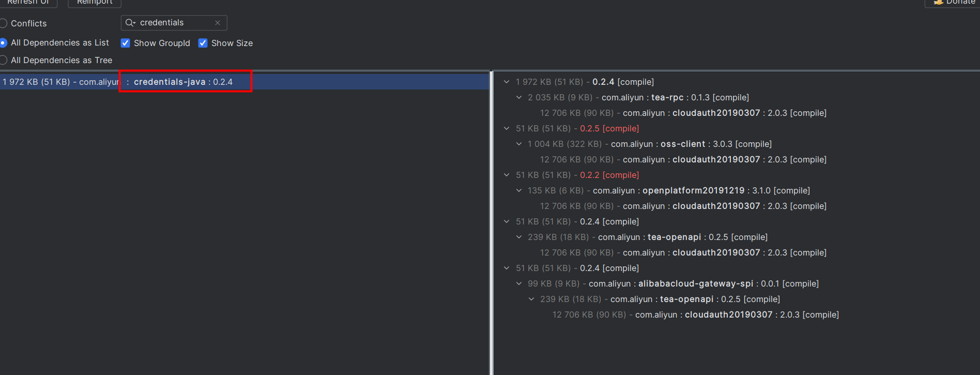Select the red 0.2.2 [compile] row

click(x=577, y=175)
